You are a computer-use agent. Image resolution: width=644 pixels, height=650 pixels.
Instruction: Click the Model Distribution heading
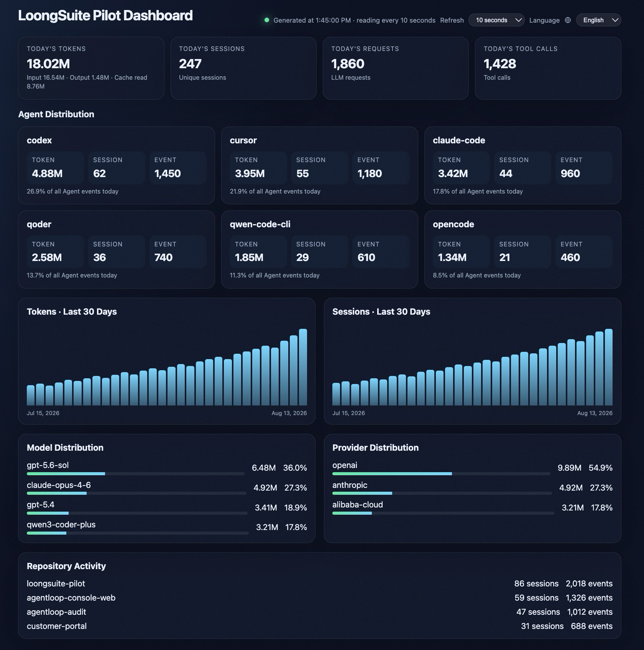pos(65,448)
